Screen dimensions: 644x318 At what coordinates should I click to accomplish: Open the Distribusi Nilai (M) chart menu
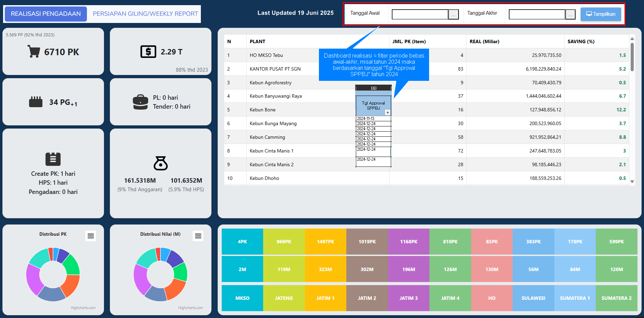(x=198, y=236)
